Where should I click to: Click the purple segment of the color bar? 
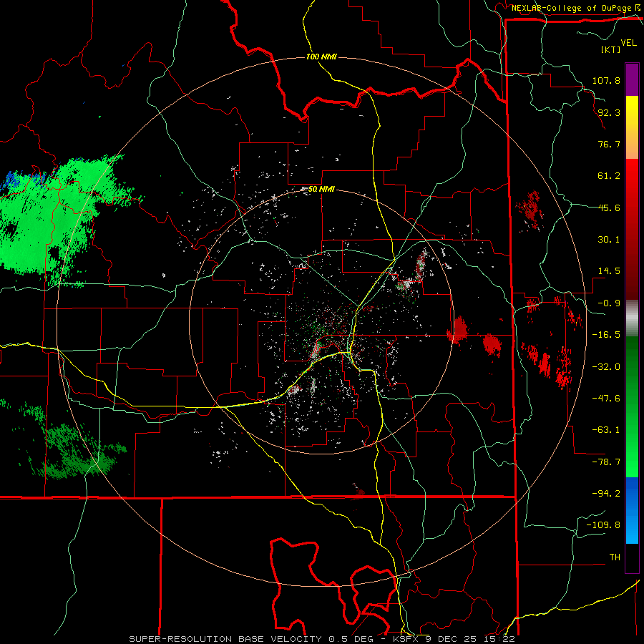click(x=632, y=79)
